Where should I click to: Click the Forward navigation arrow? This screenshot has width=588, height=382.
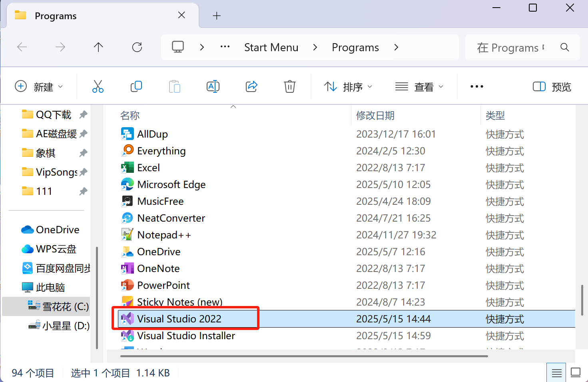click(x=60, y=47)
